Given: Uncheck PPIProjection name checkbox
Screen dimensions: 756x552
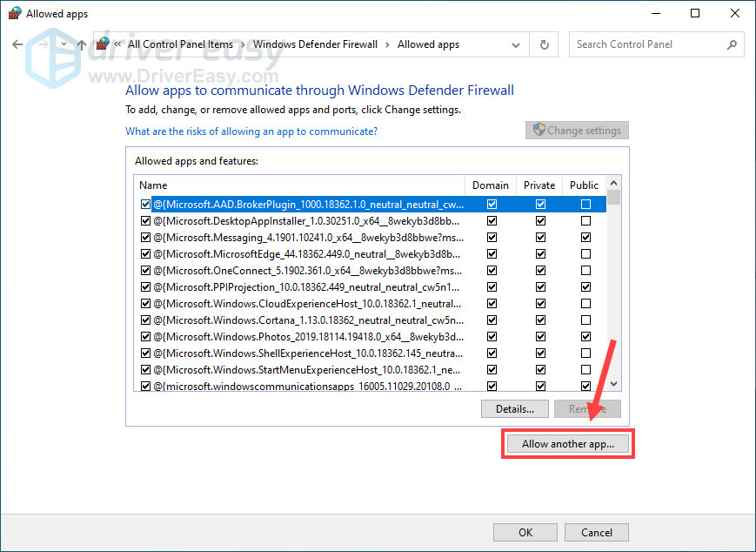Looking at the screenshot, I should pyautogui.click(x=145, y=287).
